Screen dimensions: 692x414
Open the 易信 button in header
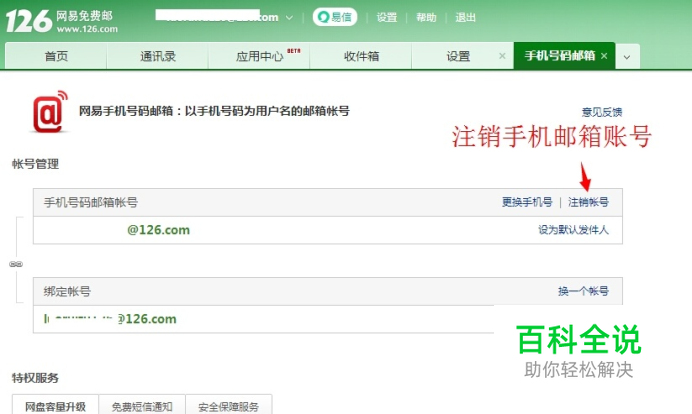click(x=335, y=17)
